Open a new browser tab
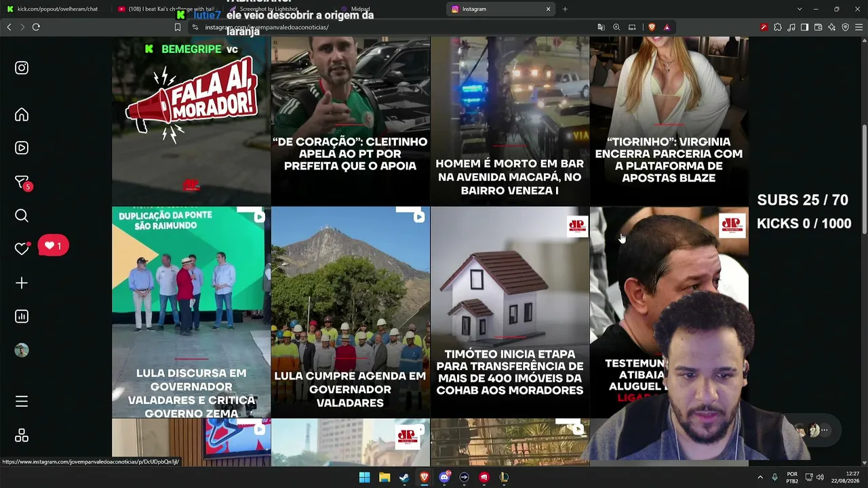 (565, 9)
